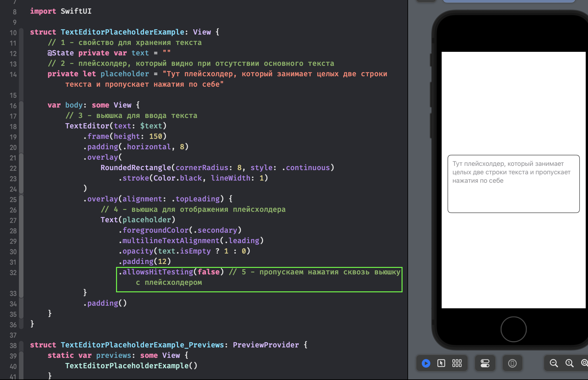Switch the canvas to selectable preview mode
This screenshot has height=380, width=588.
pos(441,363)
